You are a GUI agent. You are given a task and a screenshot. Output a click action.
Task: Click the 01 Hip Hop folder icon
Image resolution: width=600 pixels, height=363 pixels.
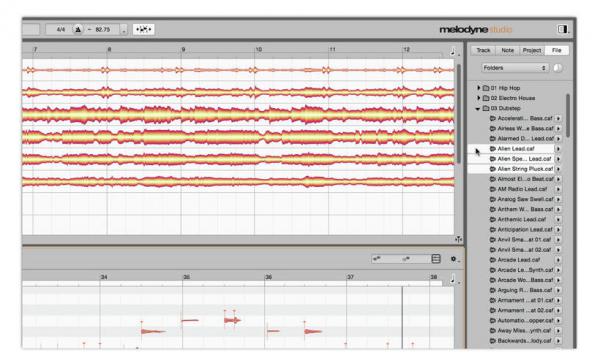tap(486, 88)
